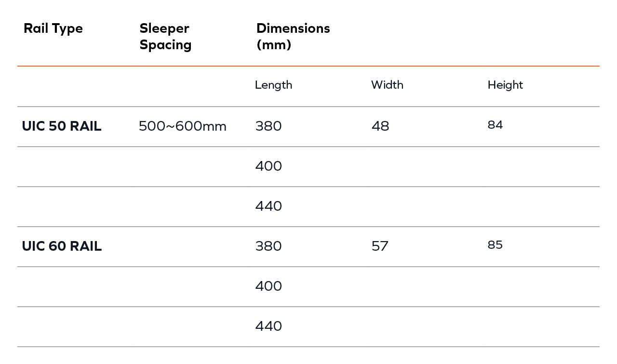Click the 500~600mm sleeper spacing cell
The width and height of the screenshot is (617, 364).
(x=183, y=126)
